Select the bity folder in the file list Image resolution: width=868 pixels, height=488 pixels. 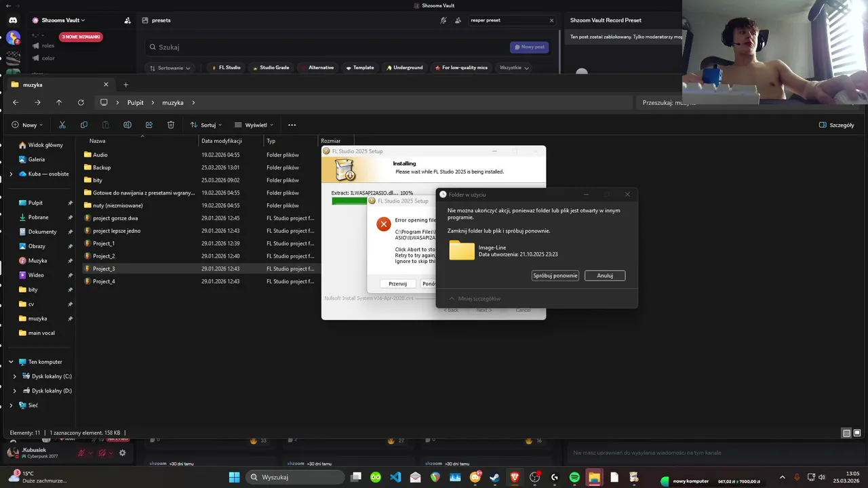click(x=200, y=180)
